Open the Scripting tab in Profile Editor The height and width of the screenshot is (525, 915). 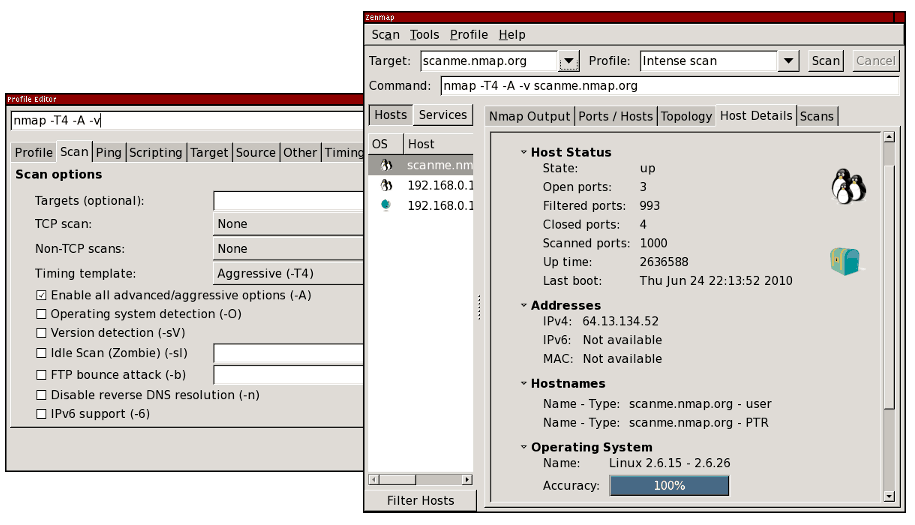point(156,152)
